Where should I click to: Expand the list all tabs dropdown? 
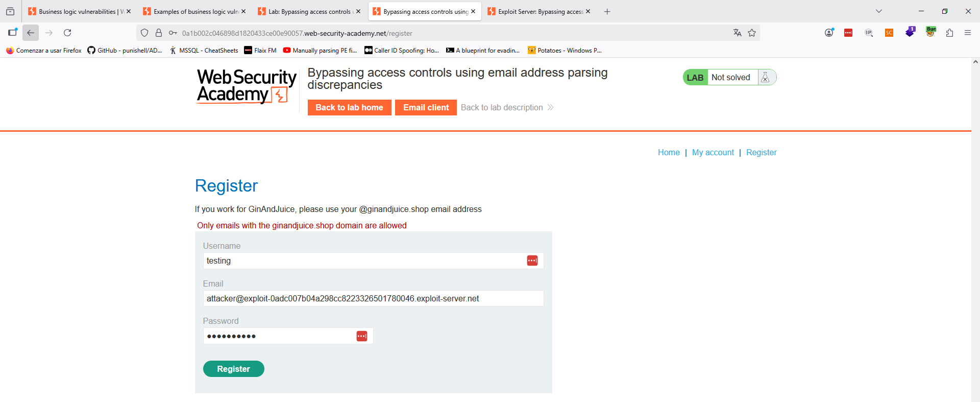[878, 11]
